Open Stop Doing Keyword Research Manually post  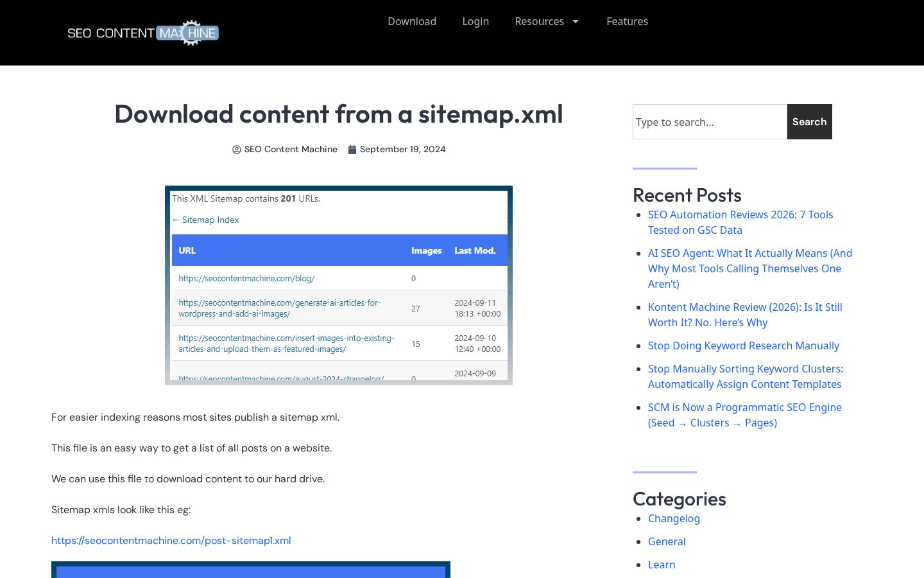coord(744,346)
